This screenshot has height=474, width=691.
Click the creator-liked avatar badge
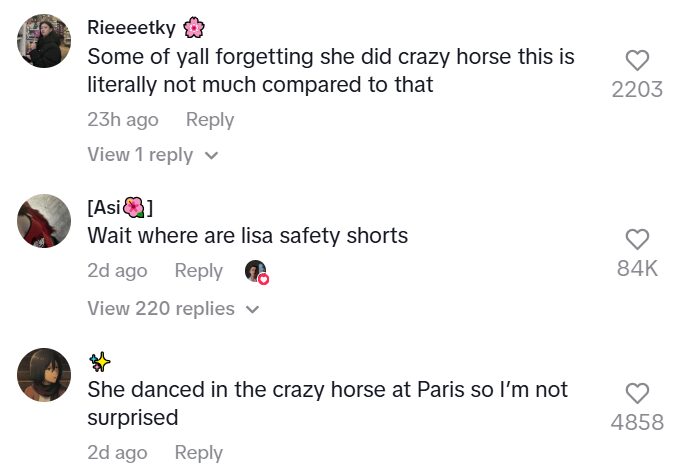tap(257, 272)
